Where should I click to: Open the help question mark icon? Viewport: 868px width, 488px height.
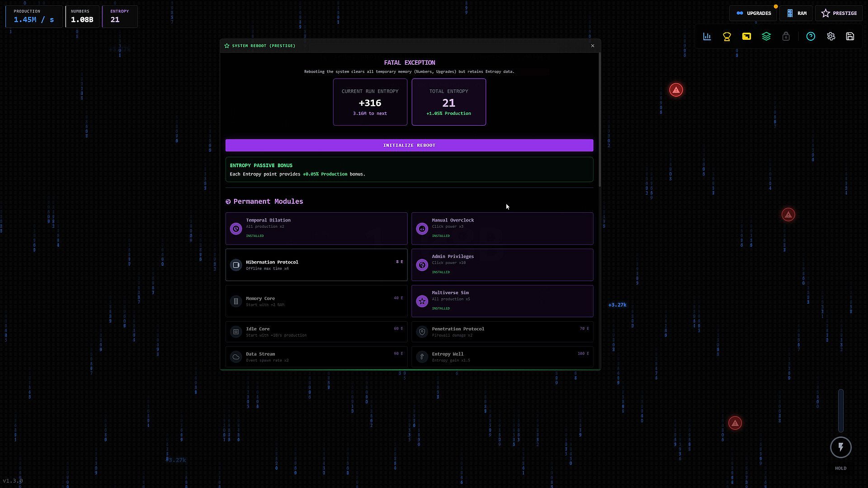(811, 37)
